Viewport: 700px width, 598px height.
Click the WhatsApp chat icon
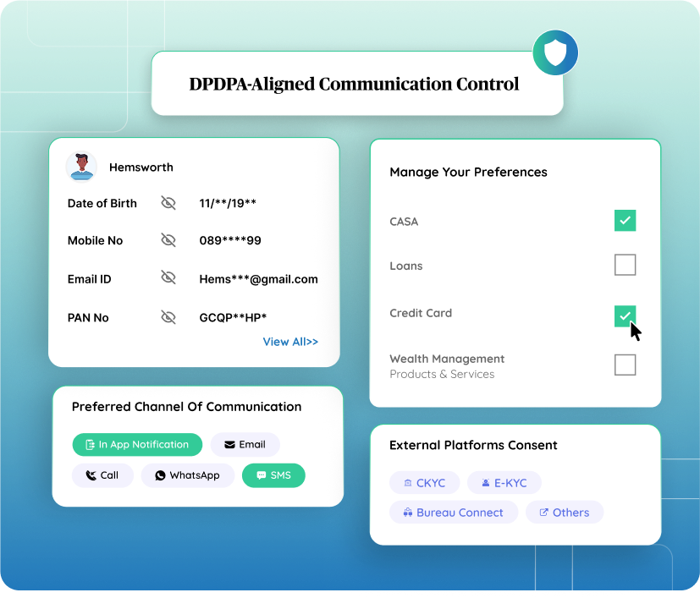click(x=159, y=475)
